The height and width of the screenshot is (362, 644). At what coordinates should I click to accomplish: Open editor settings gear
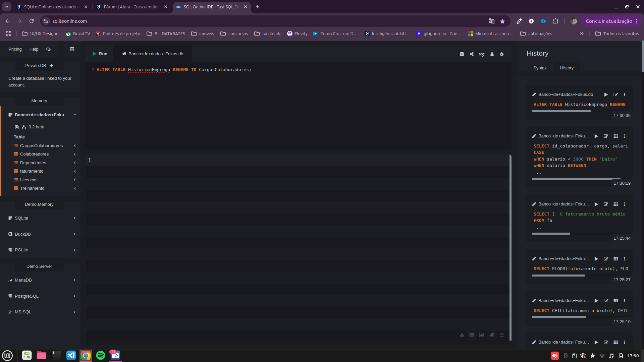502,54
